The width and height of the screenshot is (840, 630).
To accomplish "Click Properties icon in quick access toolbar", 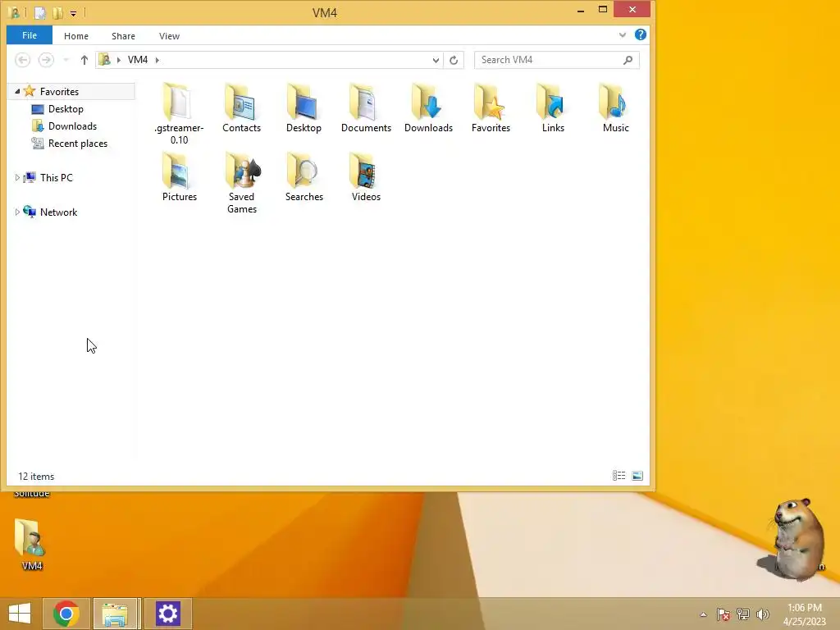I will tap(40, 13).
